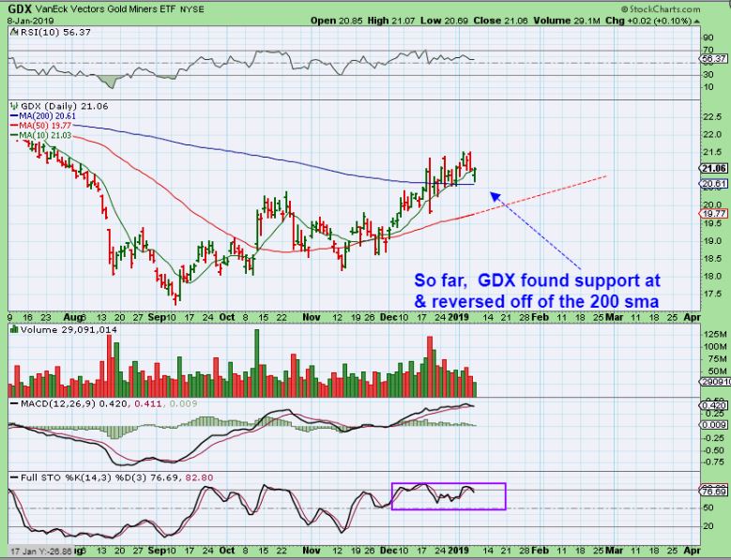Click the 'Low 20.69' value
This screenshot has width=731, height=560.
pos(444,21)
